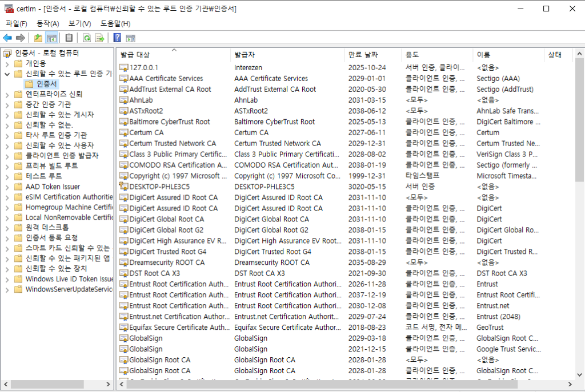Click the Up one level folder icon

pyautogui.click(x=38, y=38)
